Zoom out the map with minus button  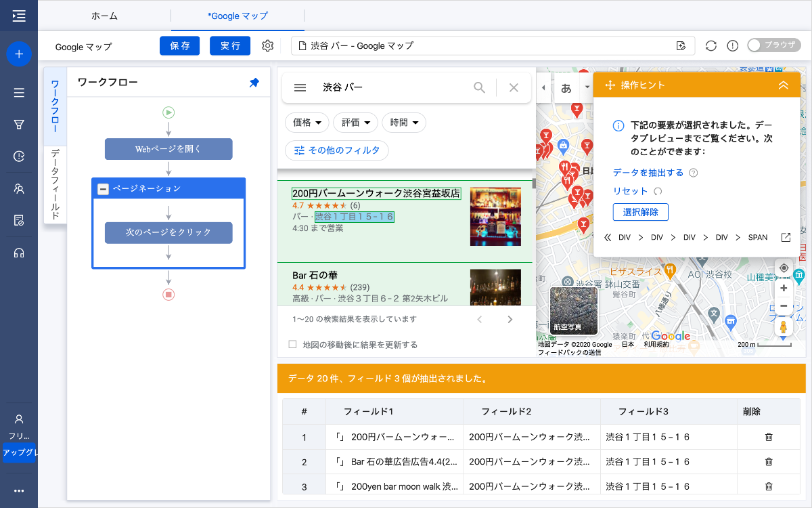click(784, 306)
